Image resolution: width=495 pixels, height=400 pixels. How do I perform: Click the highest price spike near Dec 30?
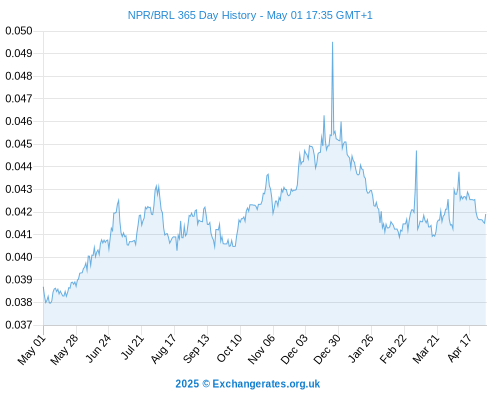pyautogui.click(x=332, y=43)
